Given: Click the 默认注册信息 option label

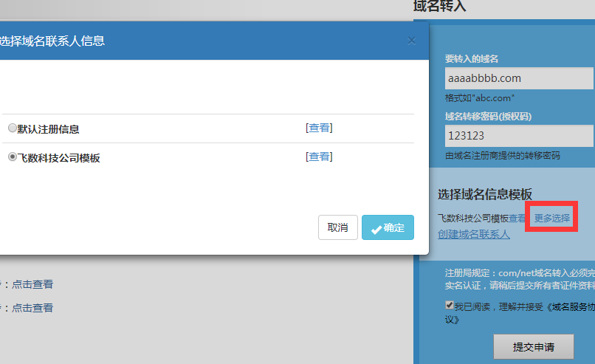Looking at the screenshot, I should click(48, 129).
